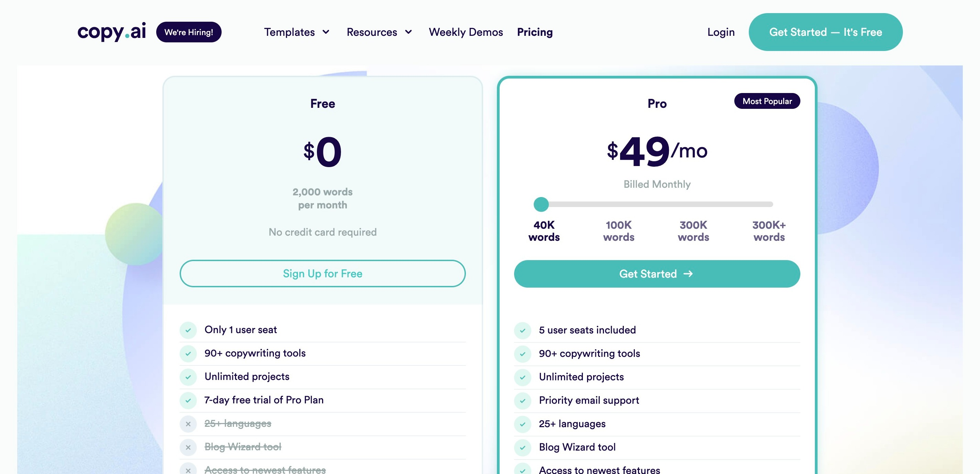Viewport: 980px width, 474px height.
Task: Choose the 300K+ words tier
Action: coord(769,231)
